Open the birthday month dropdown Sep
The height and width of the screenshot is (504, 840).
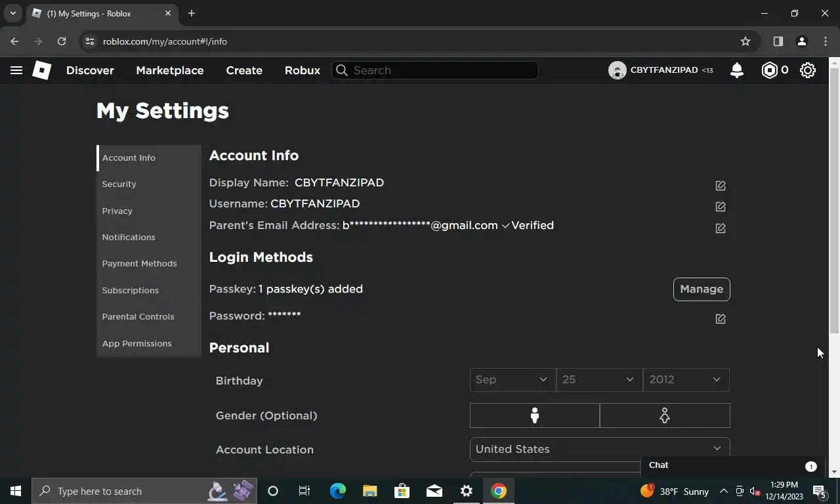[x=513, y=379]
